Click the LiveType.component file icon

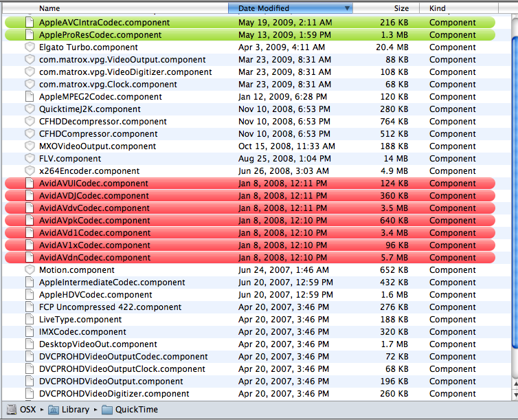(30, 320)
